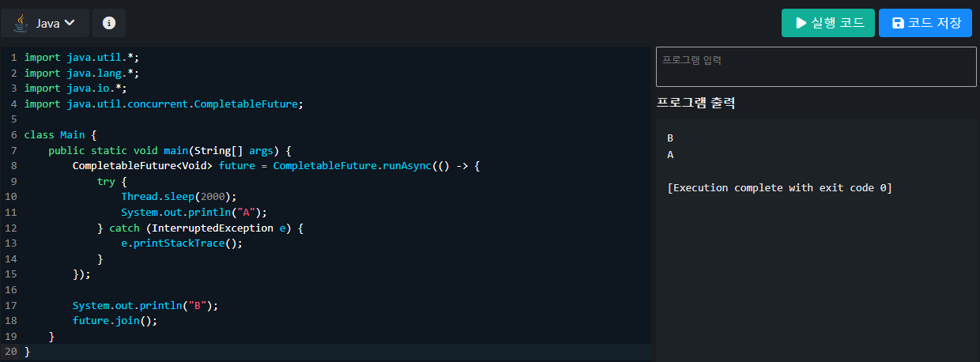Run the code with 실행 코드 button
The image size is (980, 362).
click(828, 23)
